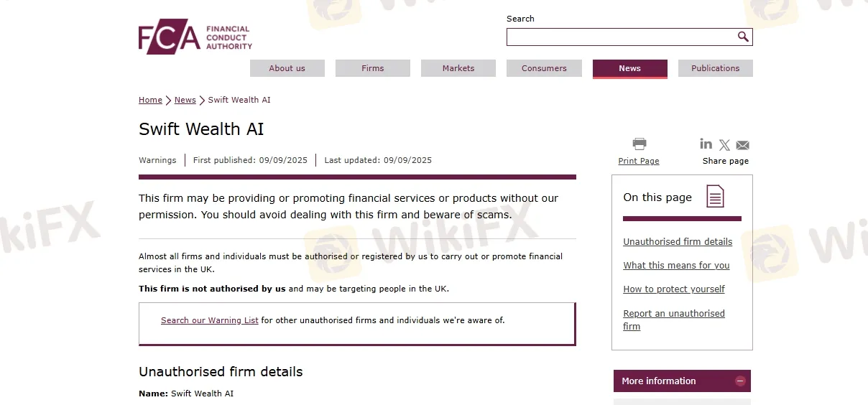The width and height of the screenshot is (868, 405).
Task: Follow the Search our Warning List link
Action: 210,320
